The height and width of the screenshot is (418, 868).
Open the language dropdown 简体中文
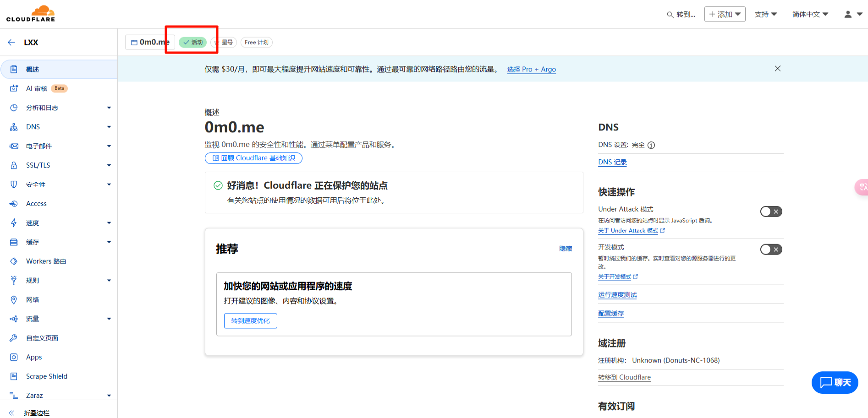810,14
